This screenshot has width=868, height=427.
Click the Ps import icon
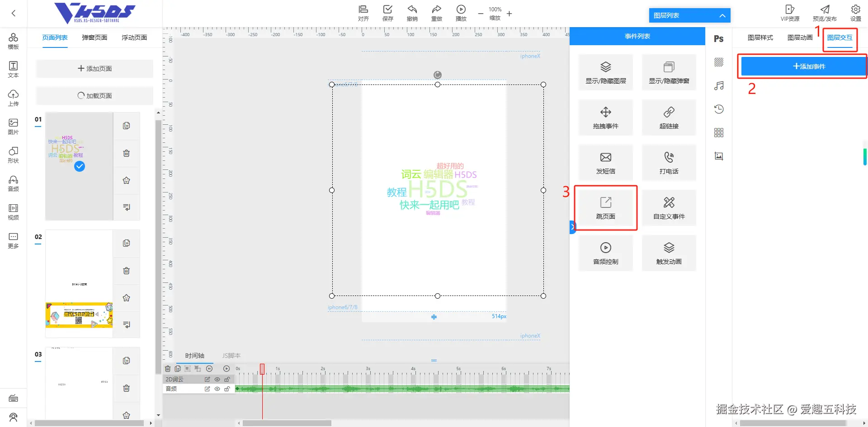pyautogui.click(x=719, y=39)
